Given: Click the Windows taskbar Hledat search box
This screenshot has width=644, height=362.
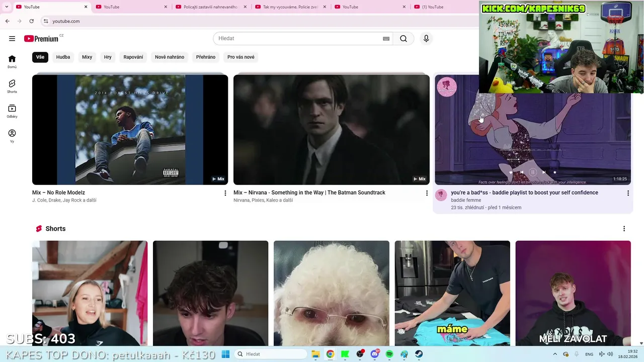Looking at the screenshot, I should click(271, 354).
